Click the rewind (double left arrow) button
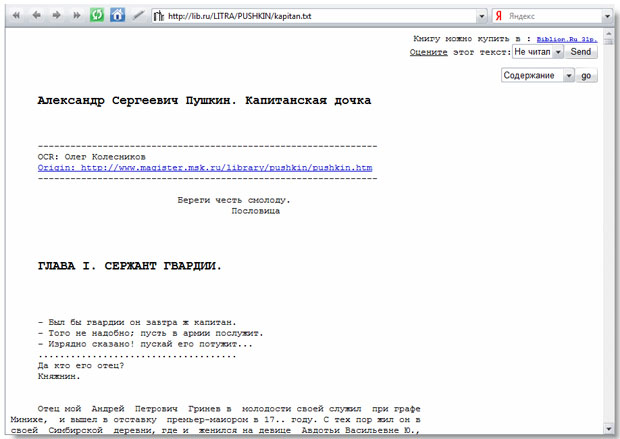 [16, 15]
